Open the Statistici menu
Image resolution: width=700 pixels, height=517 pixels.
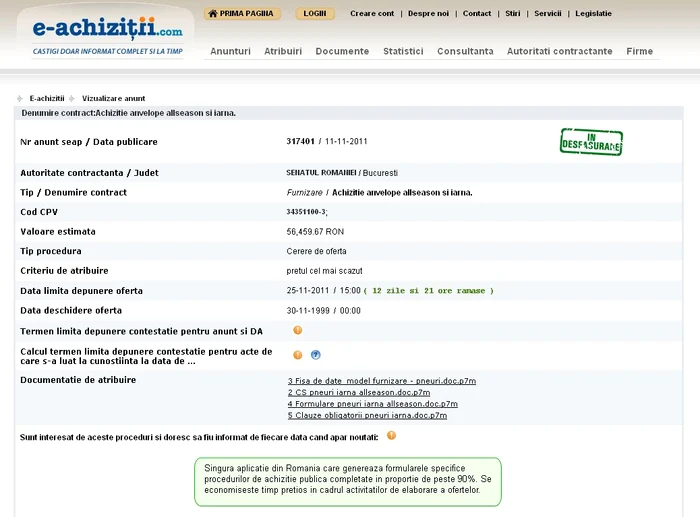coord(403,51)
